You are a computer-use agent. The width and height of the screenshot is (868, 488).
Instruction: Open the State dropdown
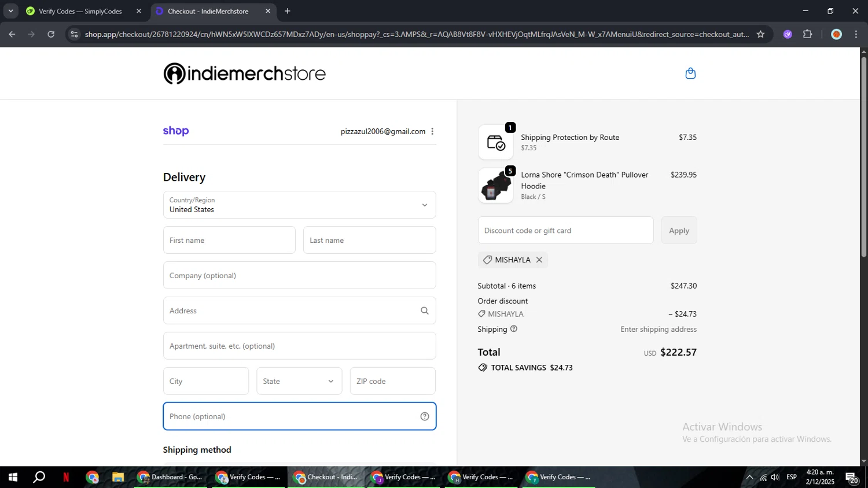299,381
